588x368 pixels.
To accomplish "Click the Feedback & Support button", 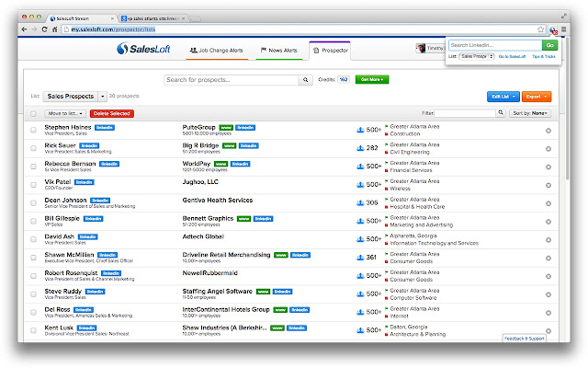I will click(x=524, y=339).
